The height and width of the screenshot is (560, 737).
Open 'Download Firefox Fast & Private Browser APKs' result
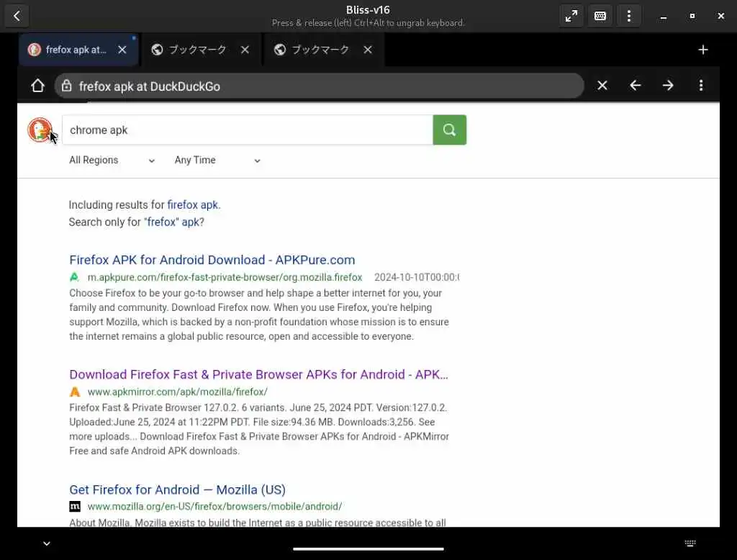coord(258,375)
